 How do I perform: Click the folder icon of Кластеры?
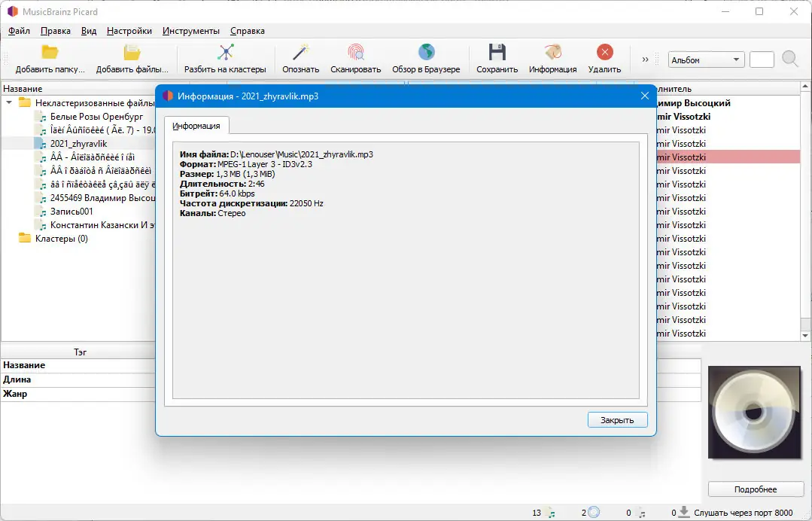pos(25,238)
